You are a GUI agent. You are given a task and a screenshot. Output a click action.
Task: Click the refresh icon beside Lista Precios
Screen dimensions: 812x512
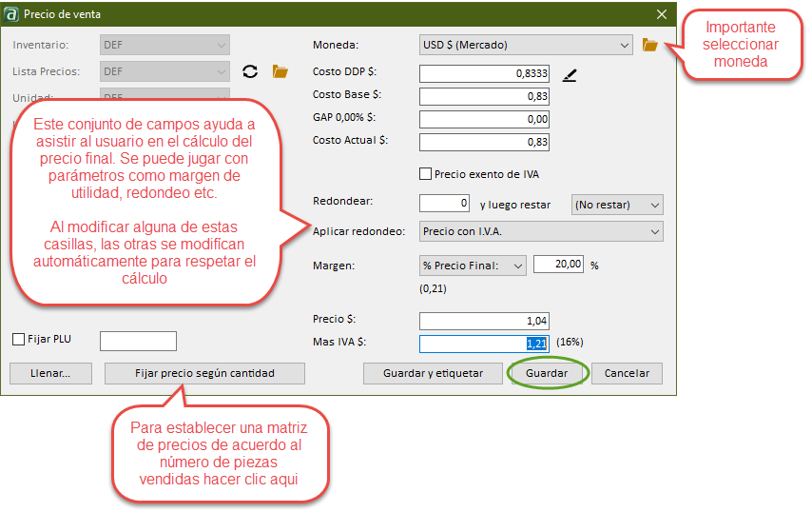tap(250, 71)
